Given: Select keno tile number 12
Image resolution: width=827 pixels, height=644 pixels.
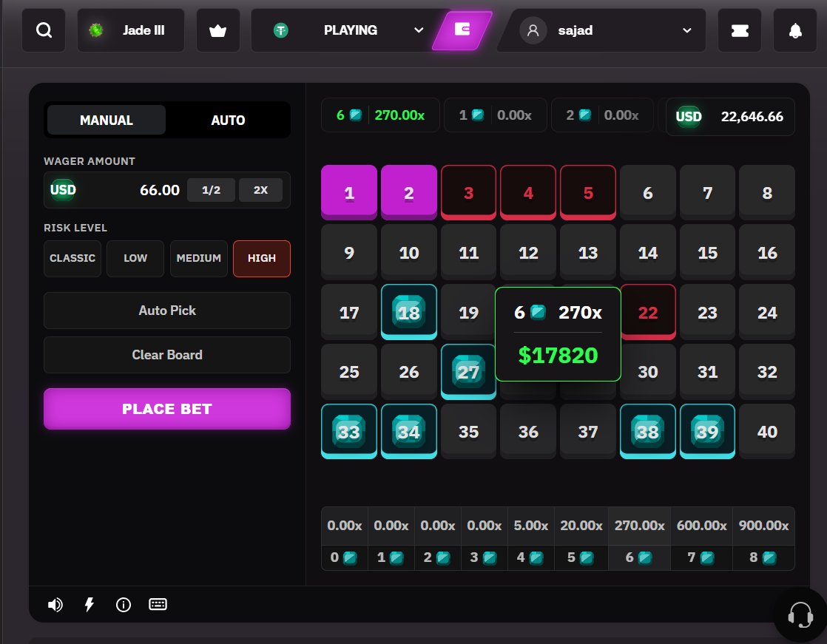Looking at the screenshot, I should tap(528, 252).
